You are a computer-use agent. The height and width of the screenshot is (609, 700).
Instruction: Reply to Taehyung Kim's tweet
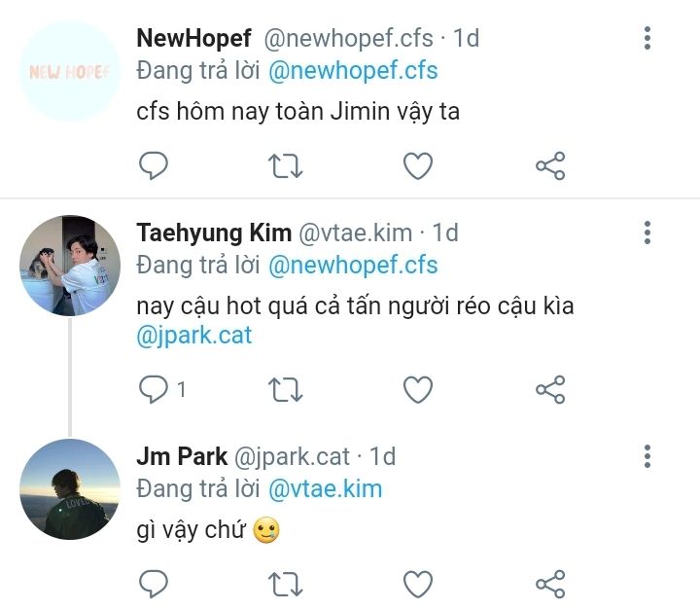154,389
